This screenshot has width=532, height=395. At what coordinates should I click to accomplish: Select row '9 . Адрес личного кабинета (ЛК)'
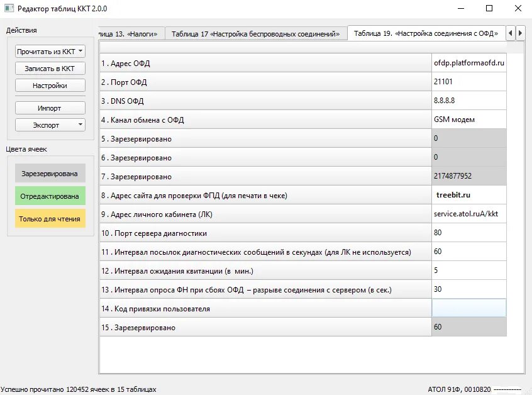point(265,214)
